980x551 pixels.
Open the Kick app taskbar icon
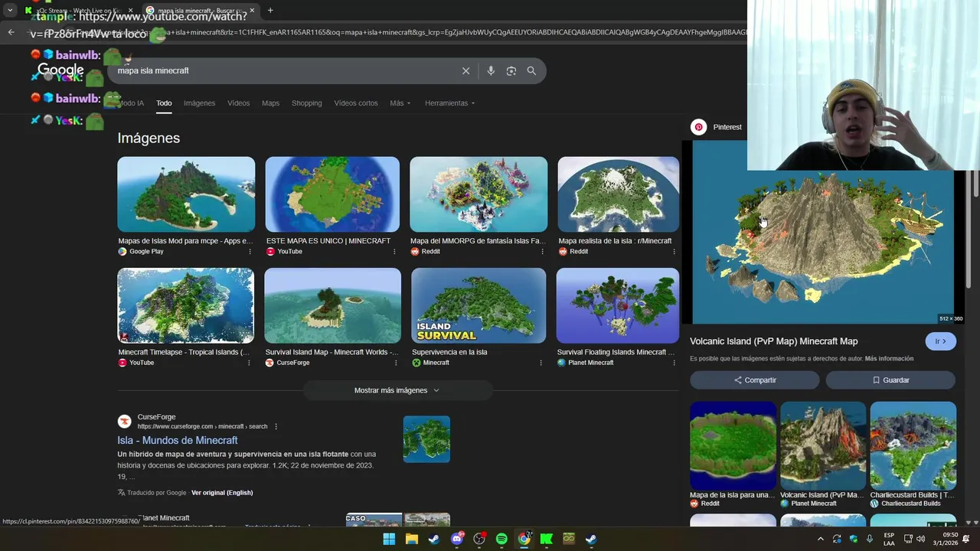(x=547, y=539)
